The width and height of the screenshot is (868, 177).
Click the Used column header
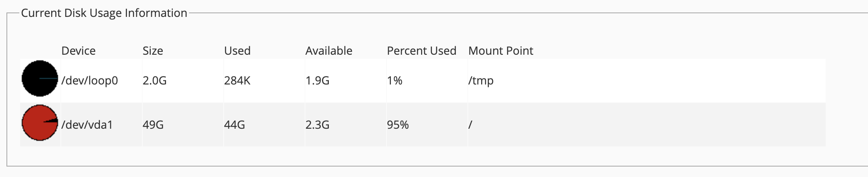pyautogui.click(x=237, y=51)
